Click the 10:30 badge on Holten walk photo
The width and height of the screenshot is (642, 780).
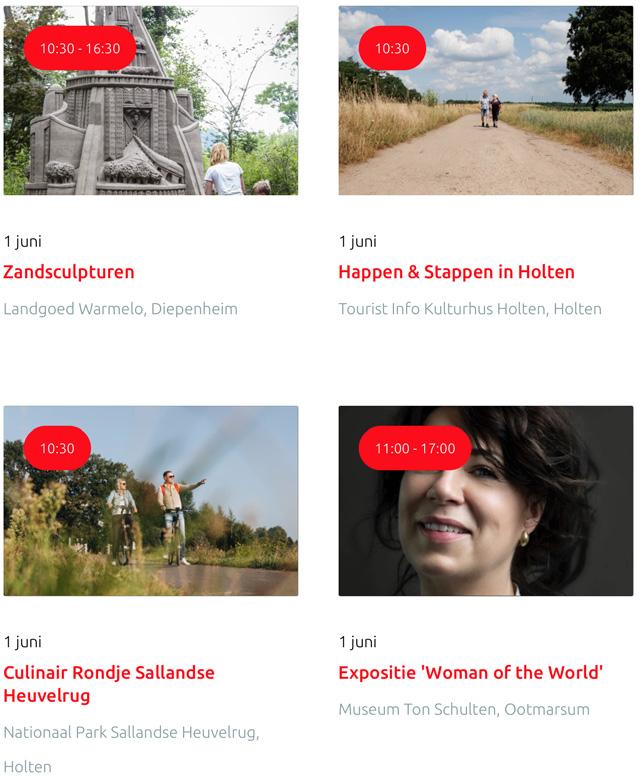392,48
